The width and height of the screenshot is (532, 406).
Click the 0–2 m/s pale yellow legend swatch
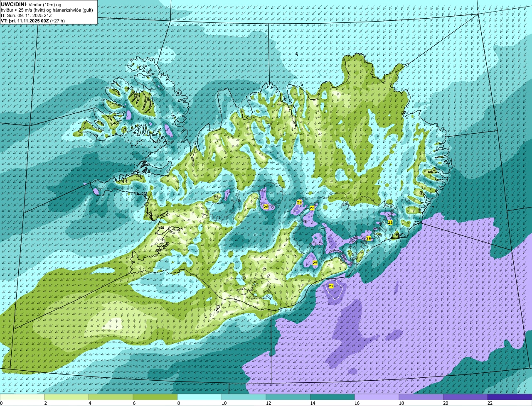click(22, 397)
